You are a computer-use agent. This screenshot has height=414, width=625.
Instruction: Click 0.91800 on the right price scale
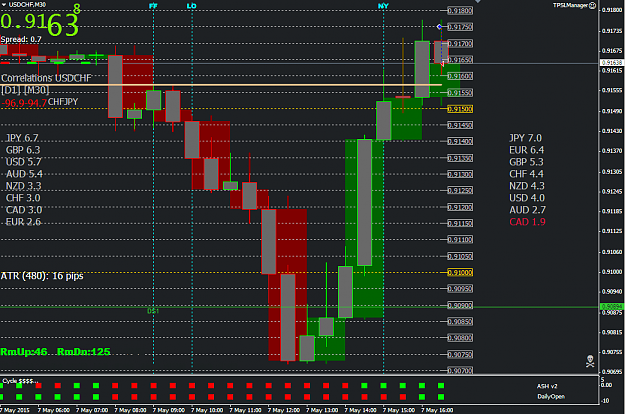coord(612,10)
